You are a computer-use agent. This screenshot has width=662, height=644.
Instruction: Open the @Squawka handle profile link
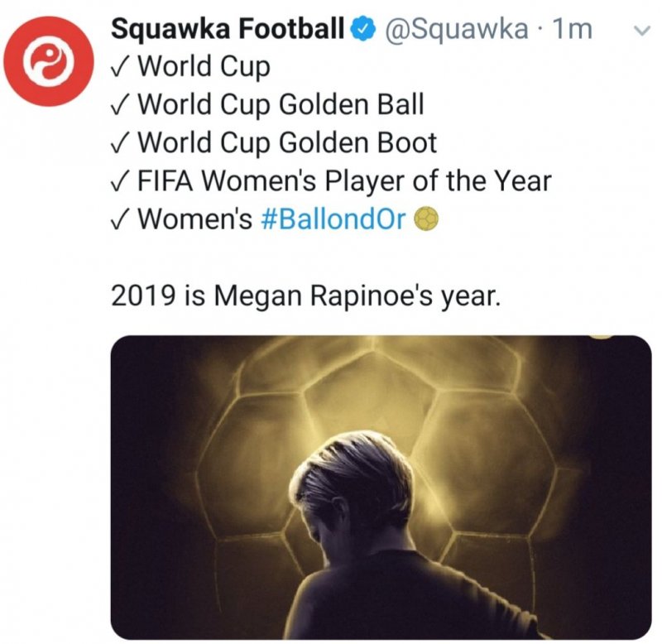click(454, 30)
